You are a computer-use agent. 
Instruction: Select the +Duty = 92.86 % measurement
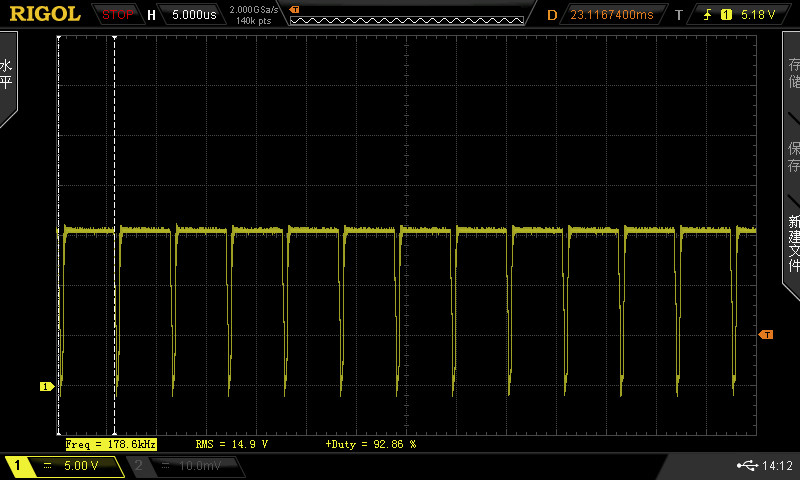[371, 444]
